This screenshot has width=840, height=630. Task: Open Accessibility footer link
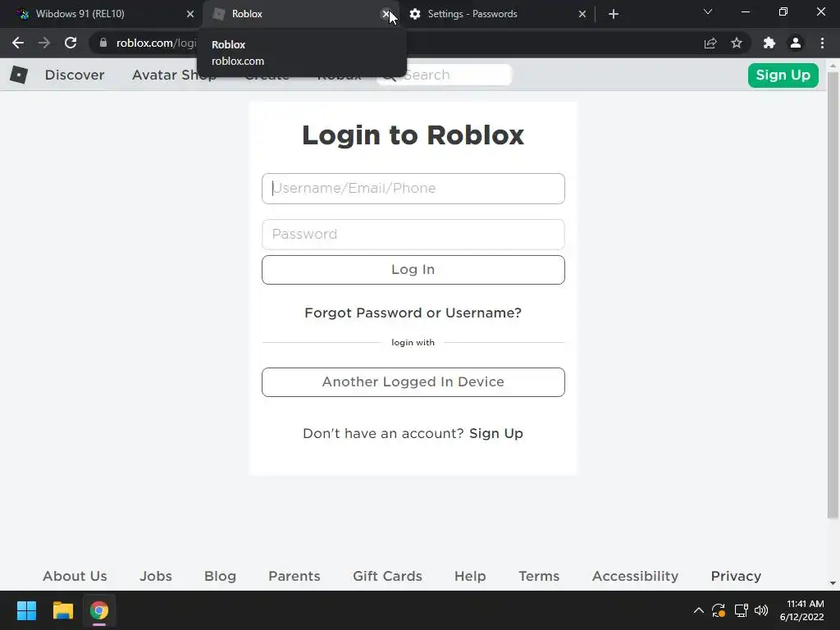tap(636, 576)
